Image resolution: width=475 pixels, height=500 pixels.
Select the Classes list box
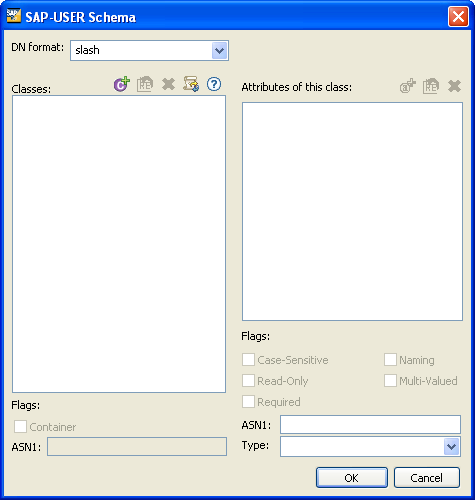119,244
